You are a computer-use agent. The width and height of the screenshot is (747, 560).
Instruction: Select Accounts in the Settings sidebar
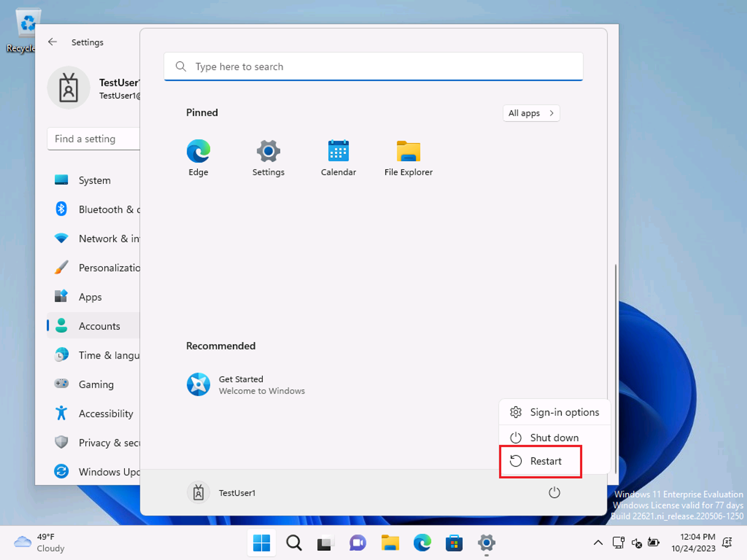[x=94, y=326]
